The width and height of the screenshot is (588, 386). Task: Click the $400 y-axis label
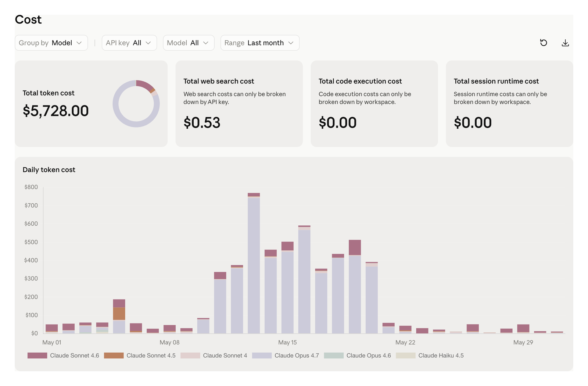click(x=31, y=260)
